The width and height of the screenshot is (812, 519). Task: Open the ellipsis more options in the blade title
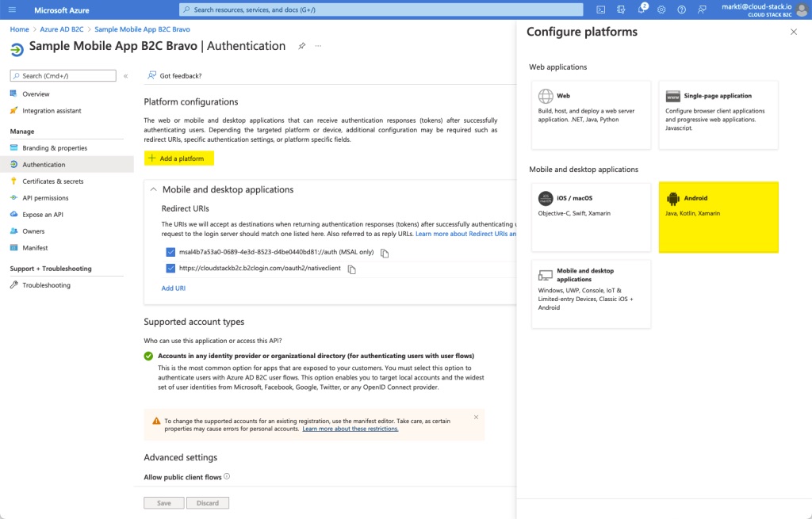pyautogui.click(x=318, y=46)
